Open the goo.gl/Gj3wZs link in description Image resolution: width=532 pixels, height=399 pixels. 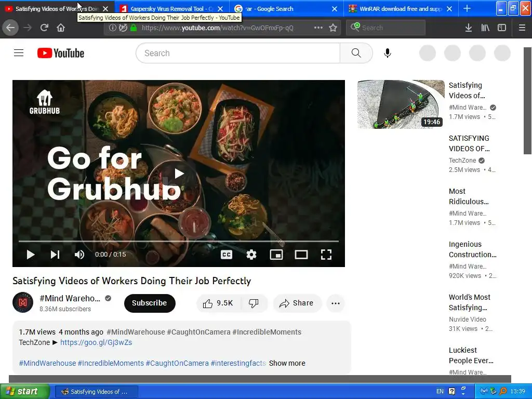[96, 342]
